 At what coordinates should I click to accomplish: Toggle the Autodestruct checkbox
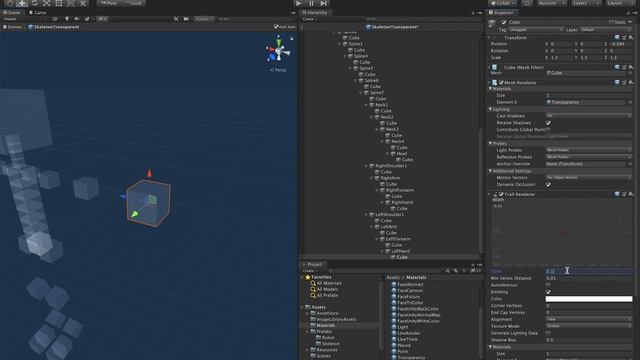point(548,285)
